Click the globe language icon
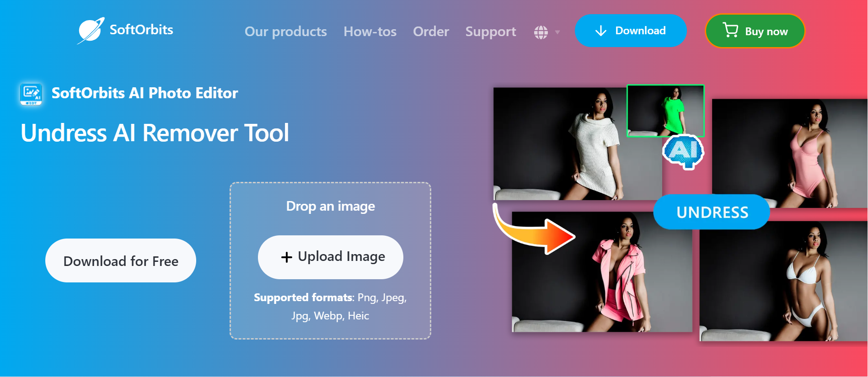 (x=541, y=32)
